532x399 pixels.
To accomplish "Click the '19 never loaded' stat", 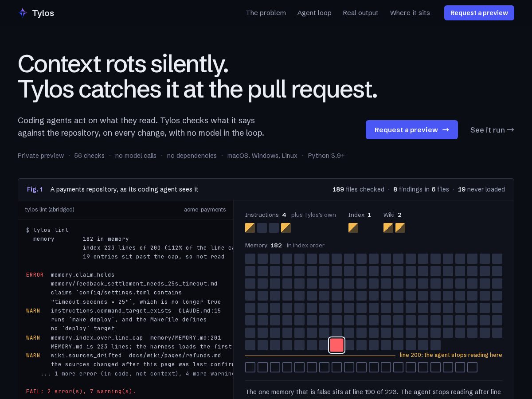I will [x=481, y=189].
